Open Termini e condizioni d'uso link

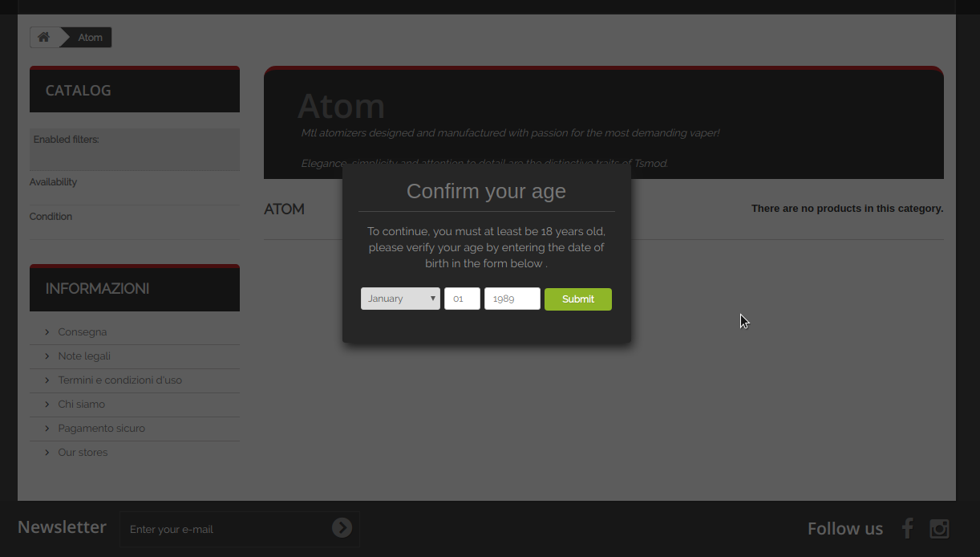(120, 380)
